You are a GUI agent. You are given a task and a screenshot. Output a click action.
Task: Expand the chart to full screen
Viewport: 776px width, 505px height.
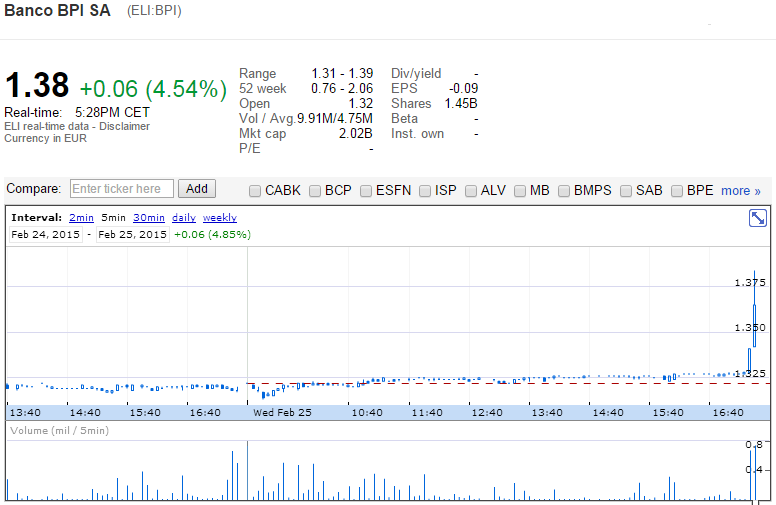pyautogui.click(x=758, y=218)
